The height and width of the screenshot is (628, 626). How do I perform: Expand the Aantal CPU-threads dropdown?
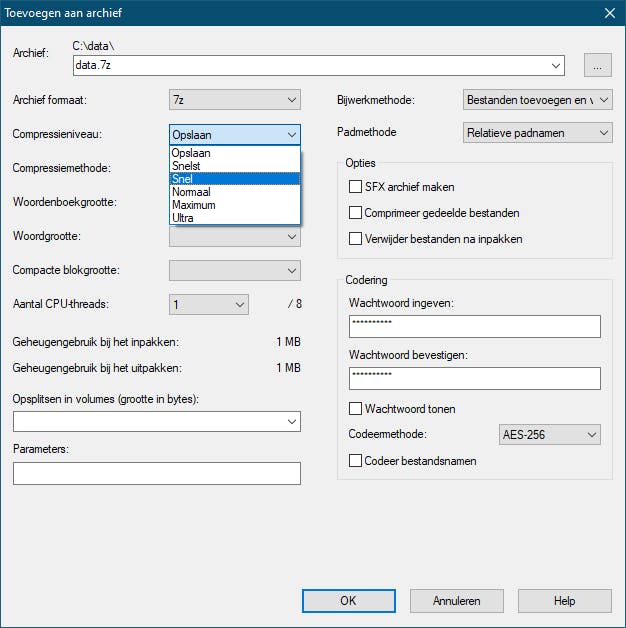[208, 304]
